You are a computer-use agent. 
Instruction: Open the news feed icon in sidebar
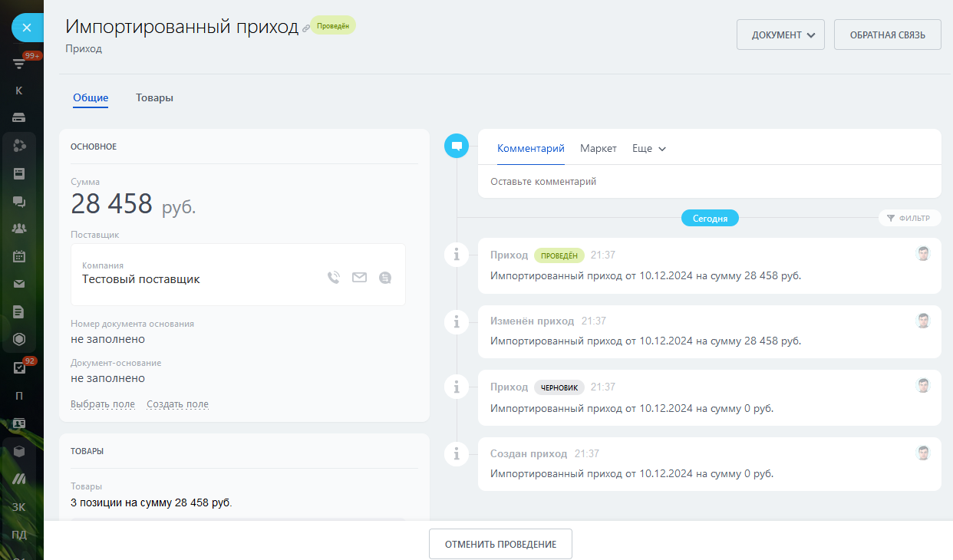(19, 173)
